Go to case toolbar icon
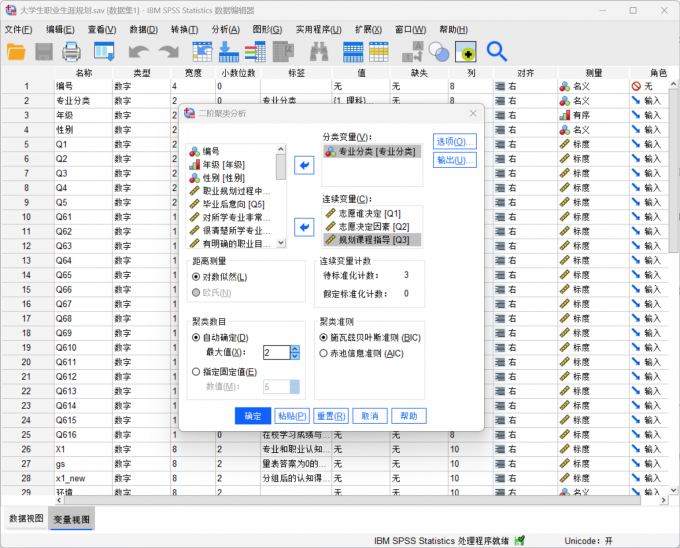The height and width of the screenshot is (548, 680). point(202,52)
